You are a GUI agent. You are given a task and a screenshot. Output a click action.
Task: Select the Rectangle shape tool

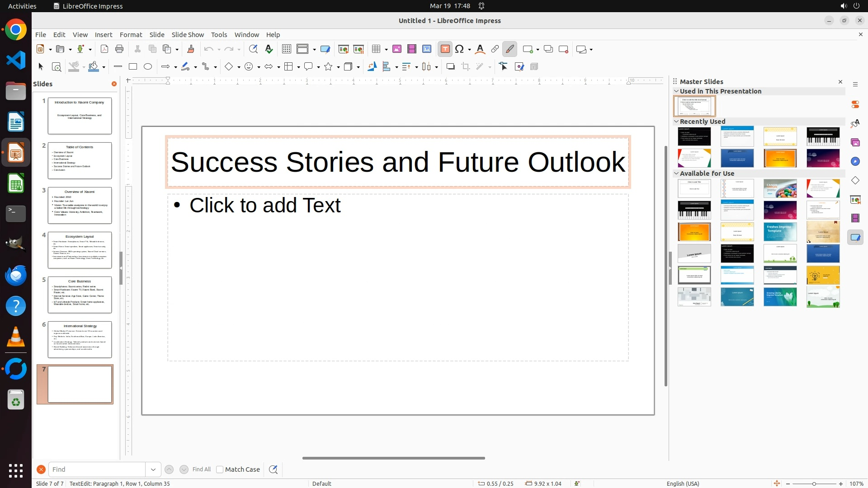tap(133, 67)
